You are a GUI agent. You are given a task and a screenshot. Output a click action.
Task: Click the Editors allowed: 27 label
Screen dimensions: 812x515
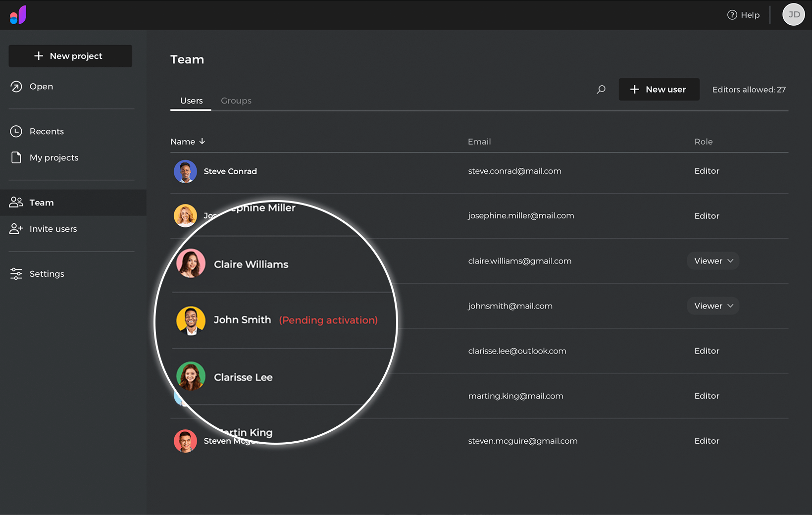(749, 90)
